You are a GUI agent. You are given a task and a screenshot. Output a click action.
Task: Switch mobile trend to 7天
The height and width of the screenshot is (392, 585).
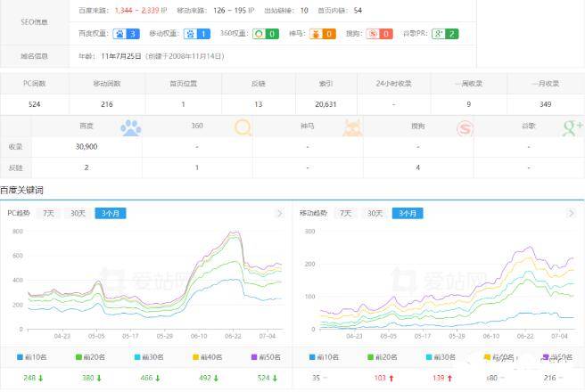345,213
